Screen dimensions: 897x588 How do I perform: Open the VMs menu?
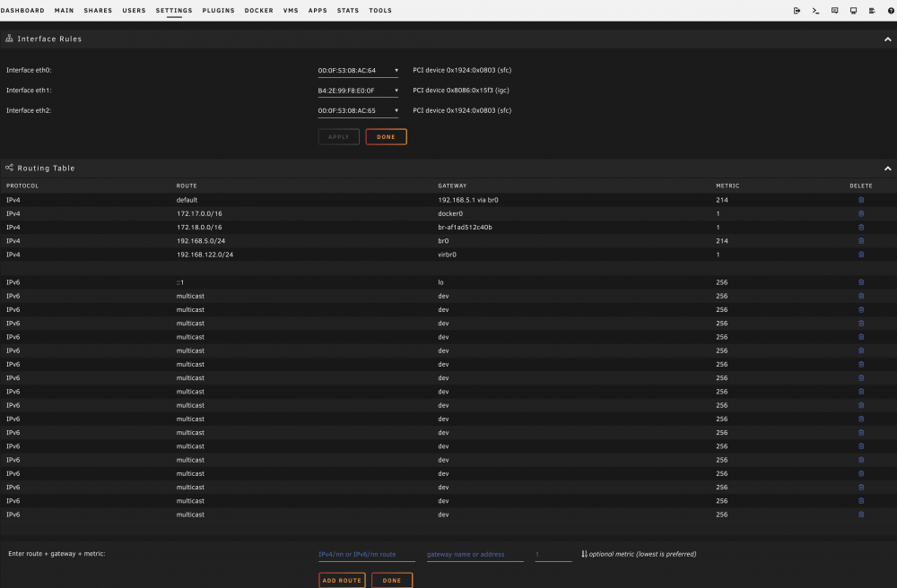[x=291, y=10]
